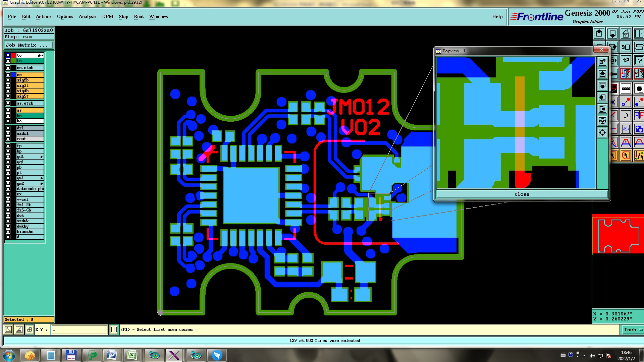Click the blue color swatch of cs layer
The height and width of the screenshot is (362, 644).
coord(13,75)
